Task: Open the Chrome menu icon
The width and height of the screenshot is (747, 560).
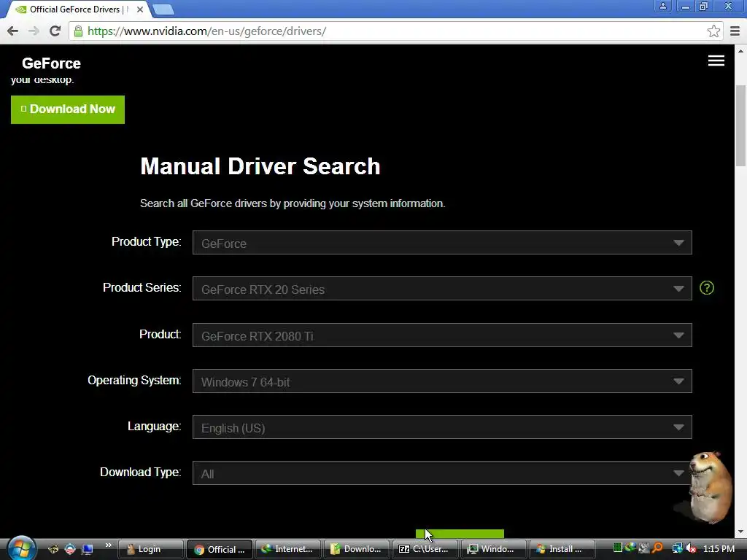Action: click(x=735, y=31)
